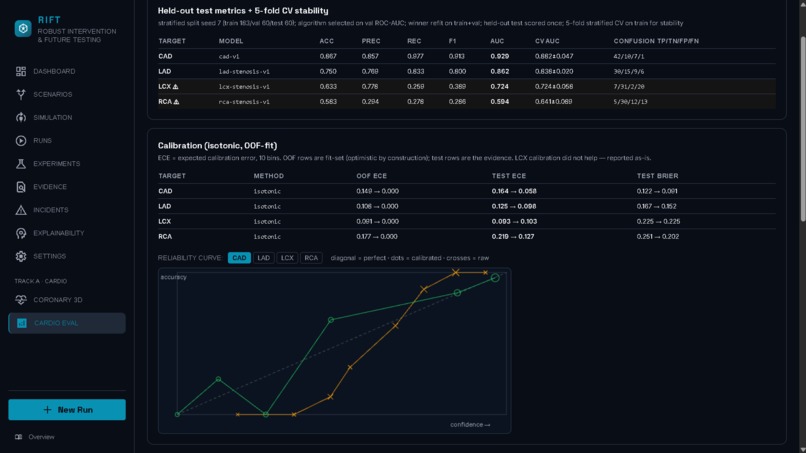The height and width of the screenshot is (453, 806).
Task: Click the Calibration (isotonic, OOF-fit) heading
Action: pyautogui.click(x=217, y=146)
